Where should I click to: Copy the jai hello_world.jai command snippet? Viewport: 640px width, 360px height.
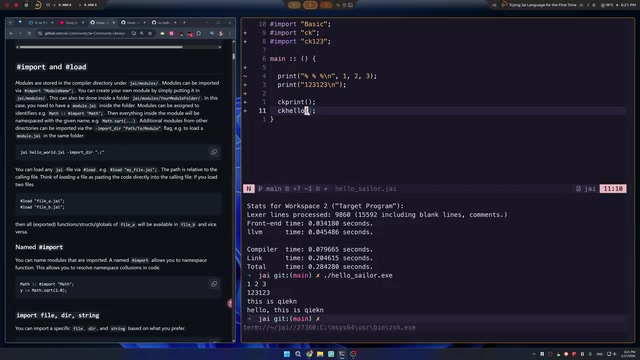pos(214,152)
